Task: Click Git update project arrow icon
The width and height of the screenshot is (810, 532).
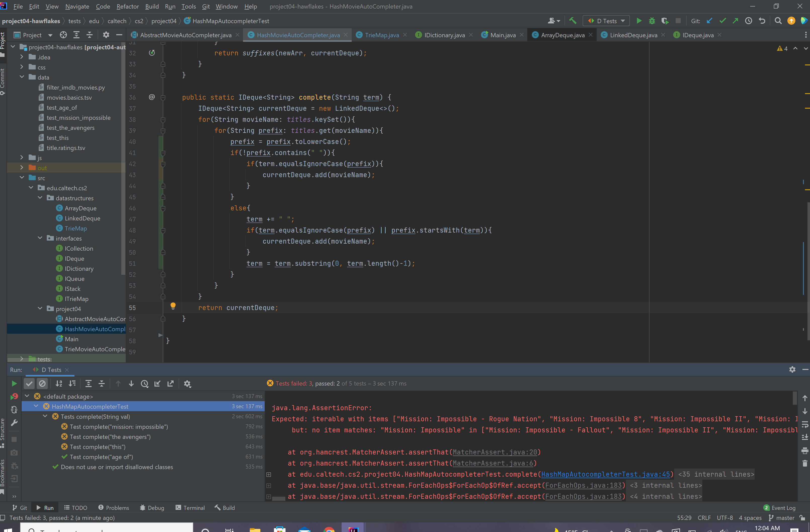Action: [709, 21]
